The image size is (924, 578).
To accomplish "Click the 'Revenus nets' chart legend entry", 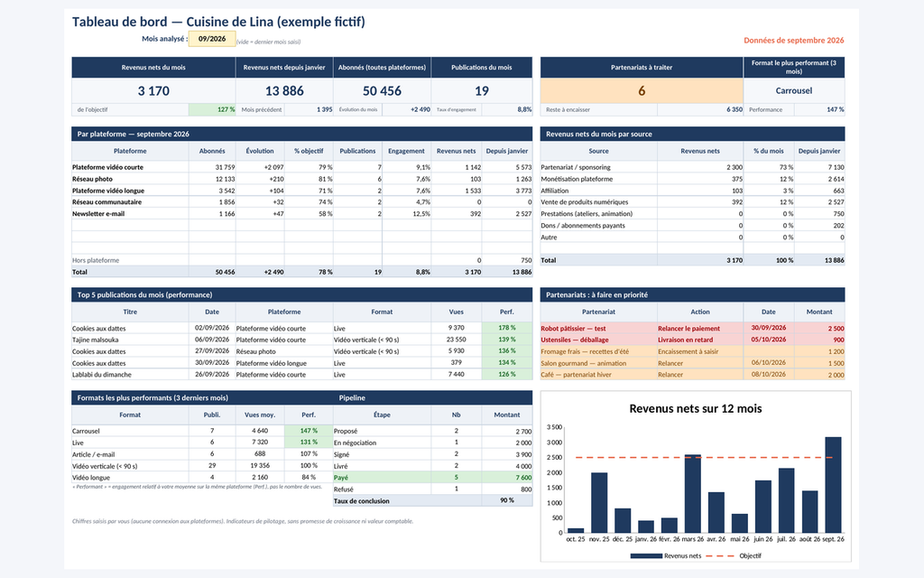I will pyautogui.click(x=666, y=555).
